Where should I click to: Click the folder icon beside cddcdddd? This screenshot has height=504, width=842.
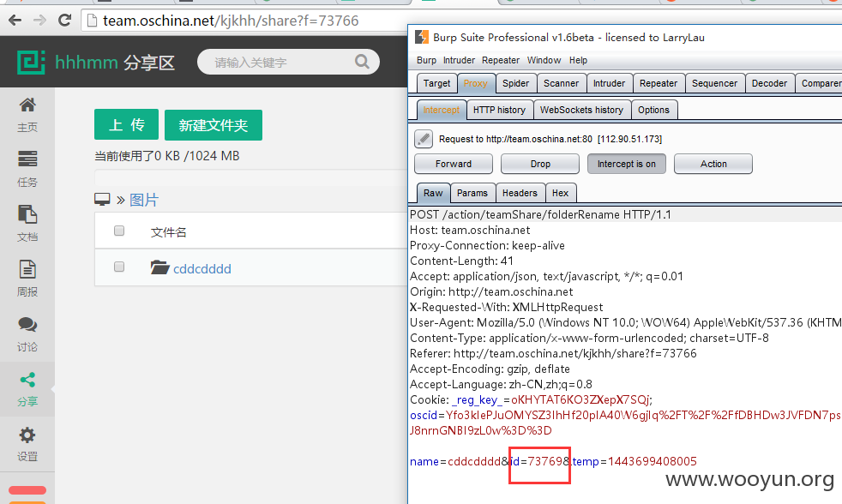pyautogui.click(x=159, y=267)
